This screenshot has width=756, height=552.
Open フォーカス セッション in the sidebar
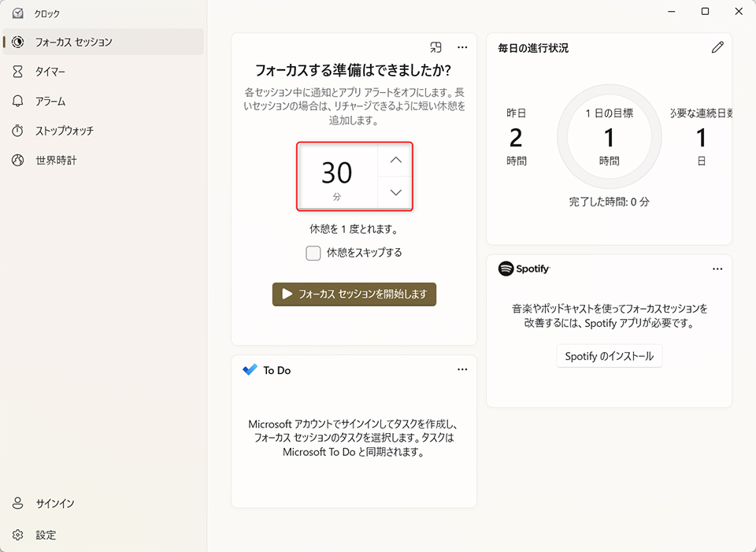coord(103,42)
